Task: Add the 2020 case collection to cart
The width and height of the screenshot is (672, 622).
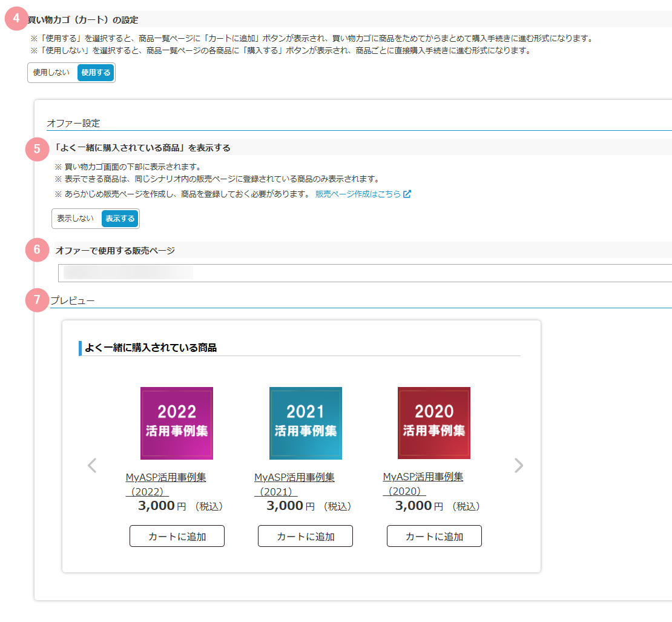Action: coord(434,536)
